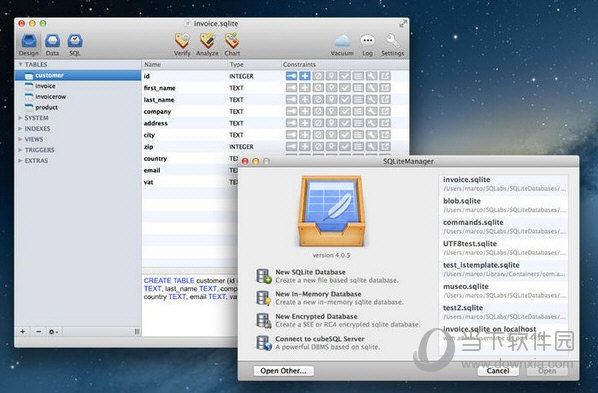
Task: Toggle the key constraint on the last_name row
Action: pyautogui.click(x=291, y=100)
